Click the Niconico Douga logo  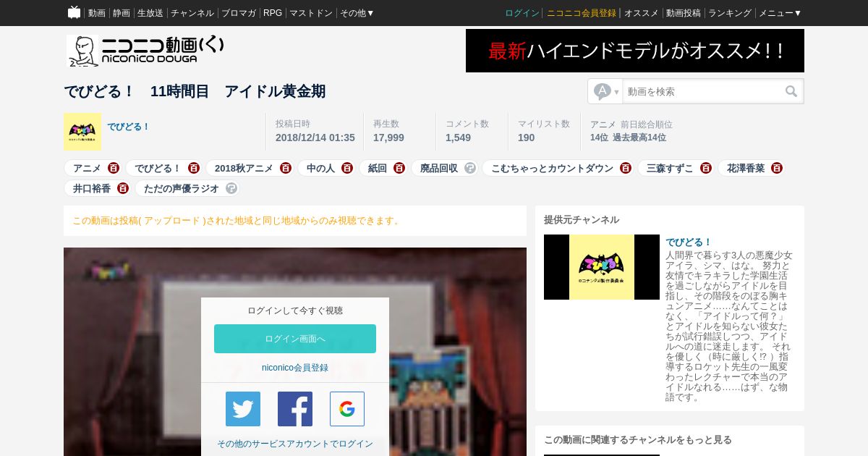pos(145,51)
